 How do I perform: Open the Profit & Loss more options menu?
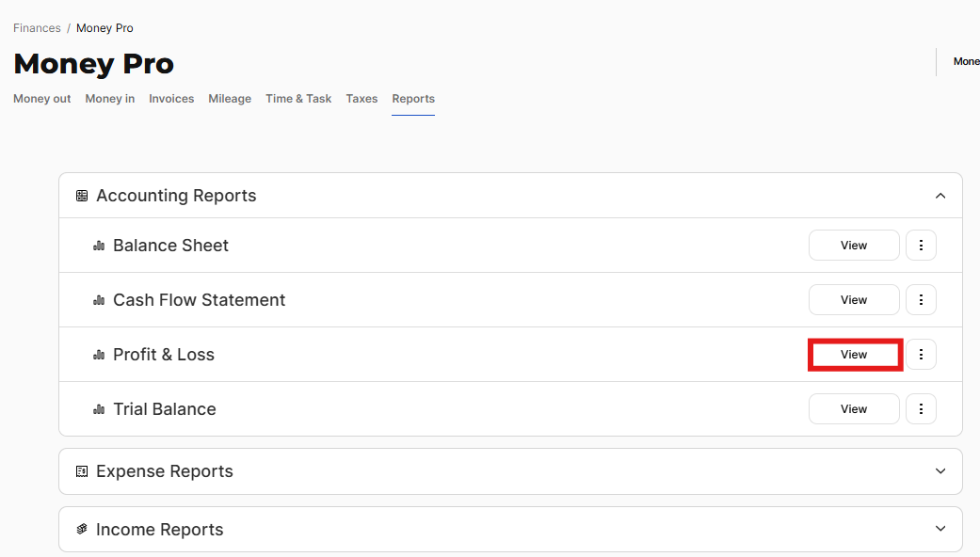coord(921,355)
